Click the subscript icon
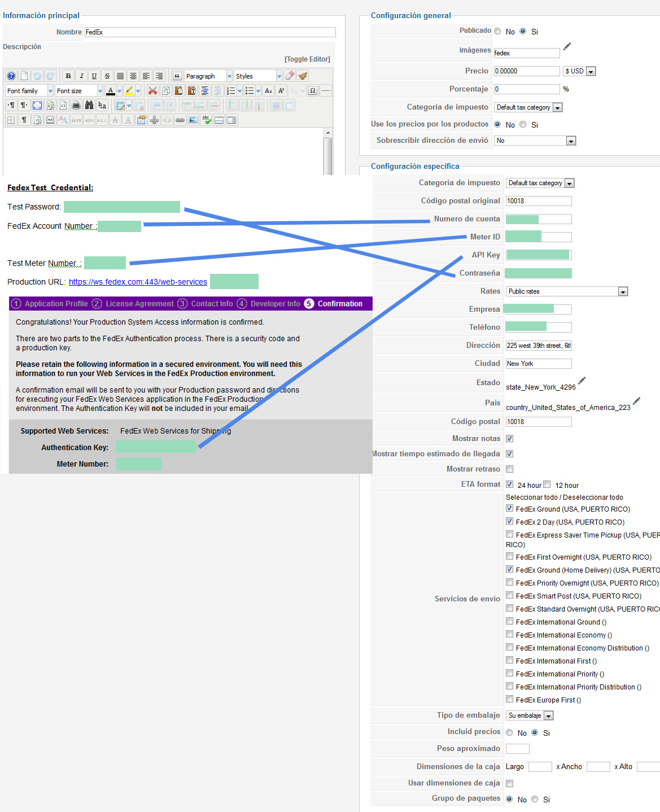This screenshot has width=660, height=812. 268,90
